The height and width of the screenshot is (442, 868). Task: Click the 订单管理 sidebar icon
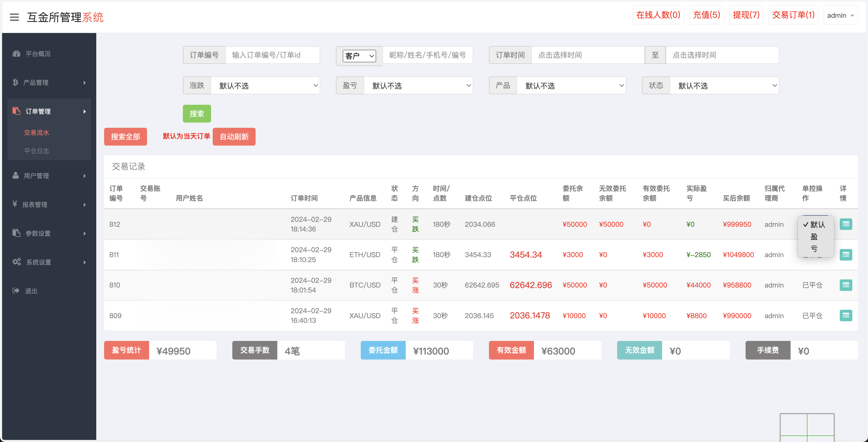(16, 111)
